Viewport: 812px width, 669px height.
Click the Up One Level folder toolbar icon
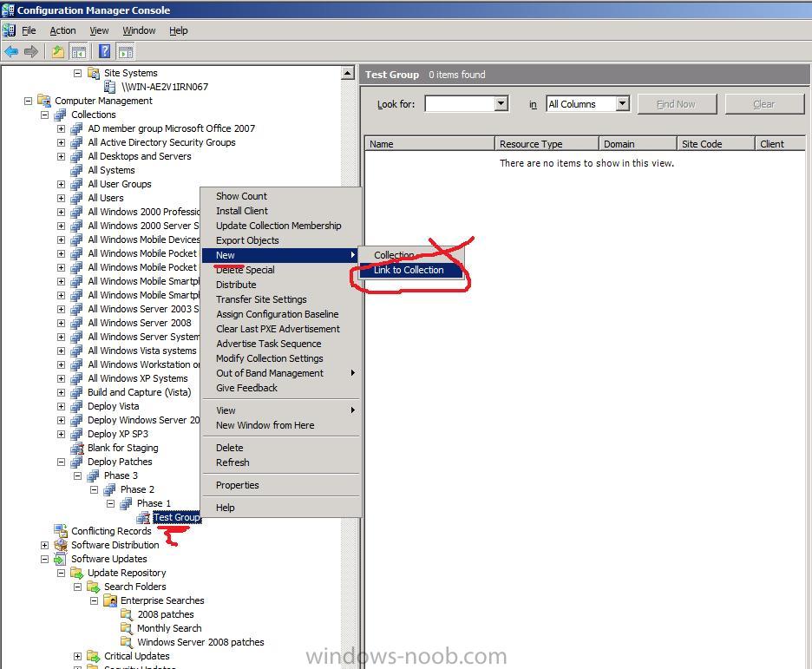pos(58,51)
